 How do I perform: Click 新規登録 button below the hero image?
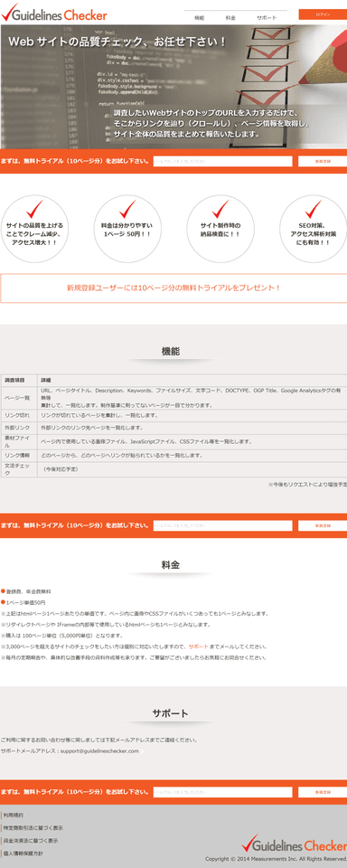pos(323,161)
